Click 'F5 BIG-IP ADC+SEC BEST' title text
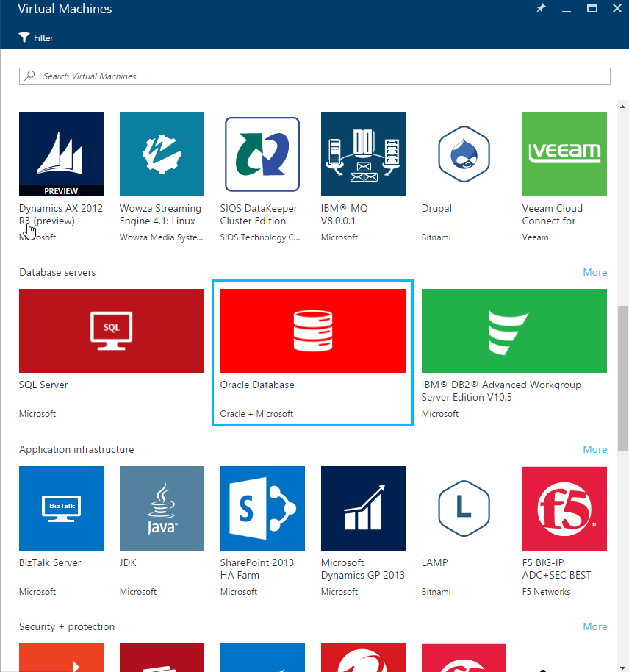The height and width of the screenshot is (672, 629). coord(561,569)
